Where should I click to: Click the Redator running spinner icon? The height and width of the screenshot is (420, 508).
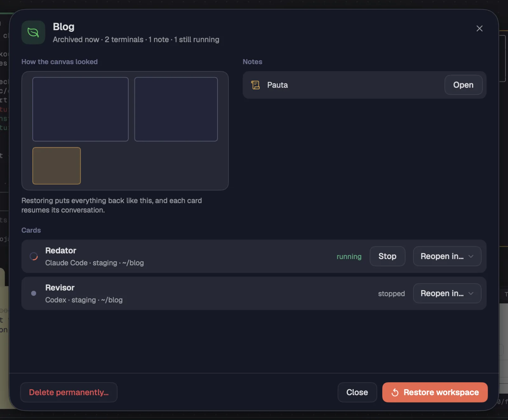(x=34, y=256)
